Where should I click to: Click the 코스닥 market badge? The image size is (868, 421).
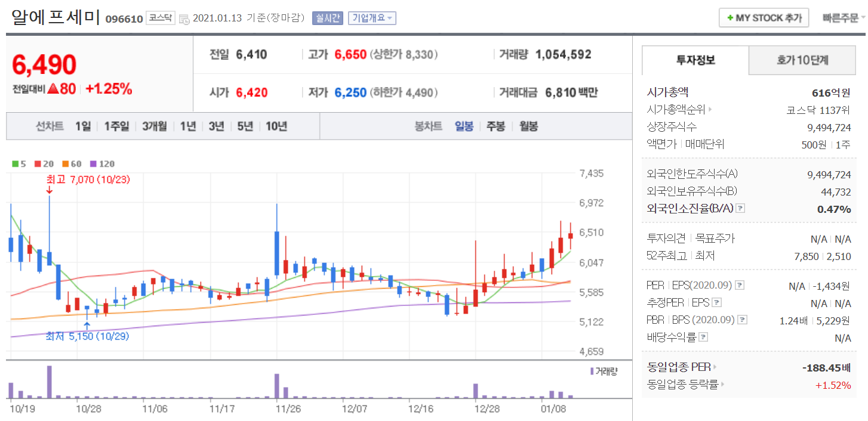[x=161, y=18]
